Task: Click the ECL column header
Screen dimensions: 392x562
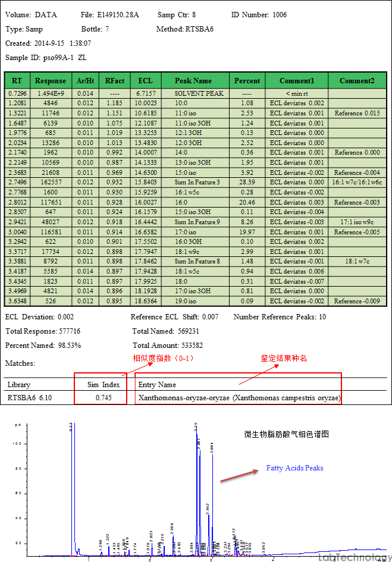Action: [x=146, y=81]
